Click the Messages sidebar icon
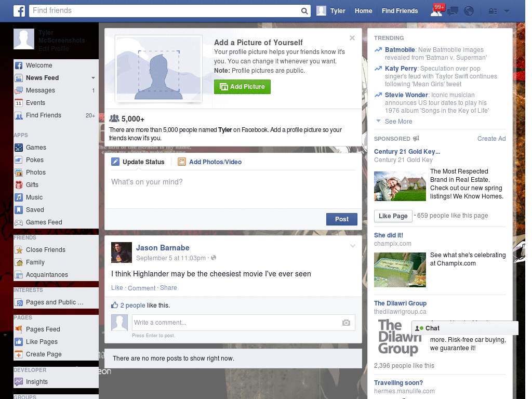The width and height of the screenshot is (532, 399). tap(19, 90)
